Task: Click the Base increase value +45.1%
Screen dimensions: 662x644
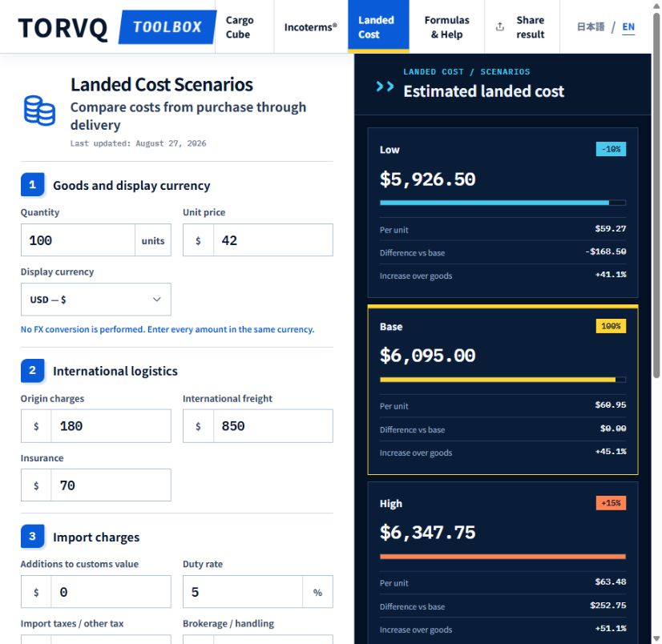Action: coord(611,452)
